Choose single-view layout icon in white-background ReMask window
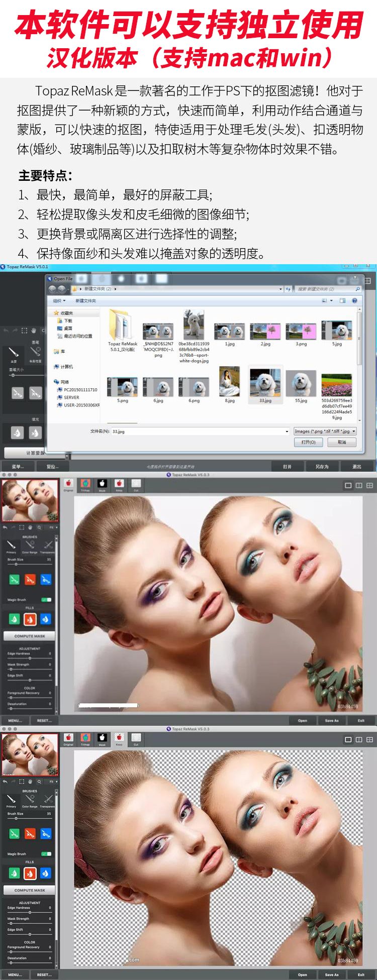The image size is (377, 980). coord(348,485)
